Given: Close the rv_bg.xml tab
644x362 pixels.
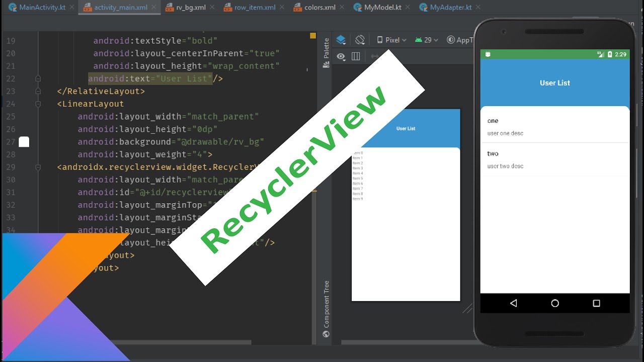Looking at the screenshot, I should click(x=212, y=8).
